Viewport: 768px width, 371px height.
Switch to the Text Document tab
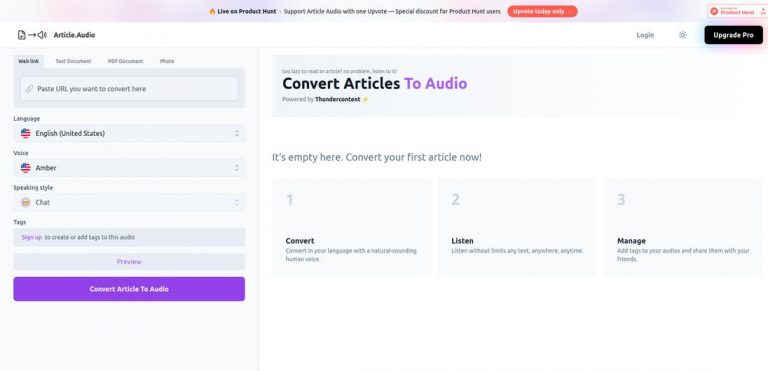tap(73, 61)
